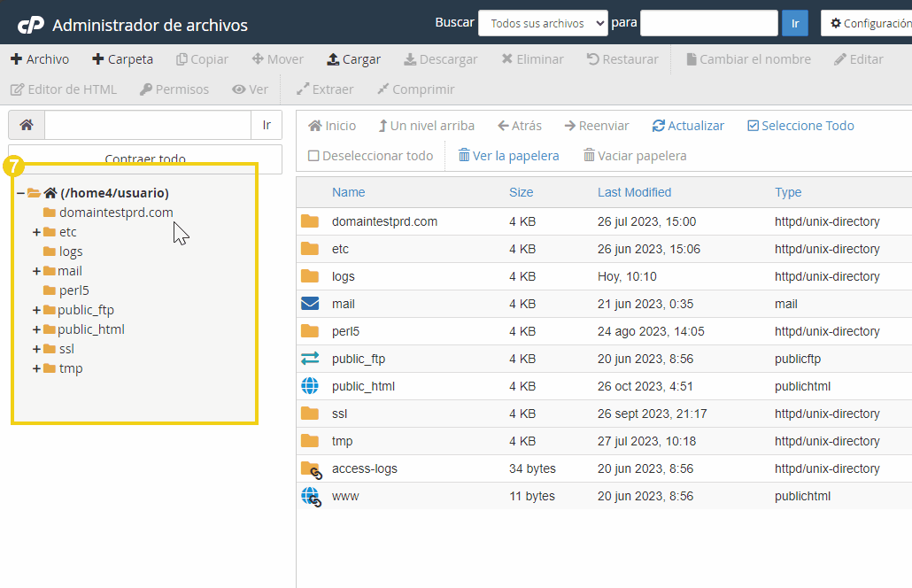
Task: Click the Reenviar navigation link
Action: coord(597,126)
